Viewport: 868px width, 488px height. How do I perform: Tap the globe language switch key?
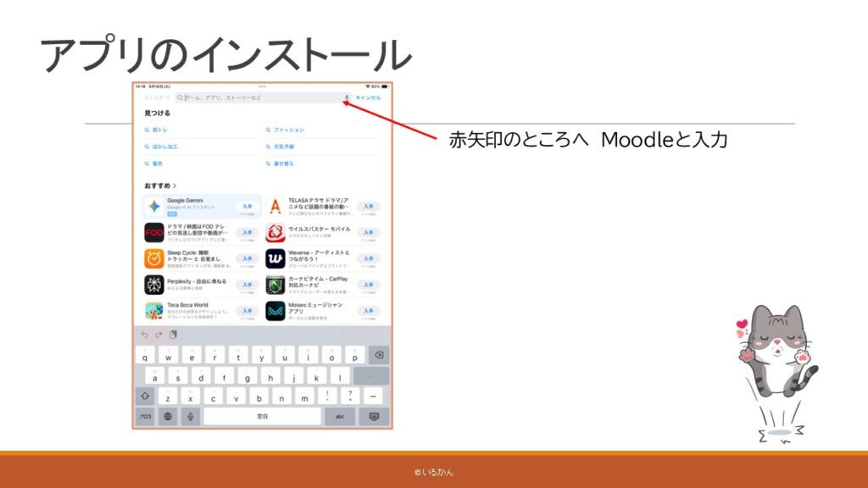point(168,417)
